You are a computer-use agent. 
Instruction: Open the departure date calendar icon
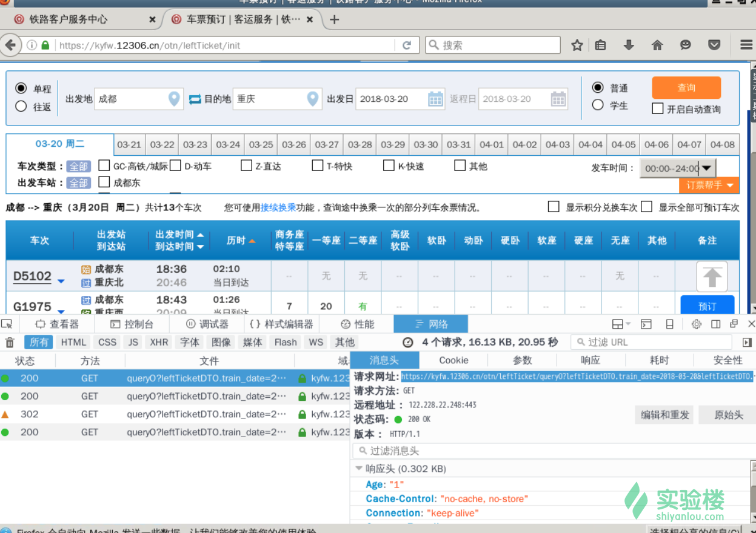coord(435,99)
